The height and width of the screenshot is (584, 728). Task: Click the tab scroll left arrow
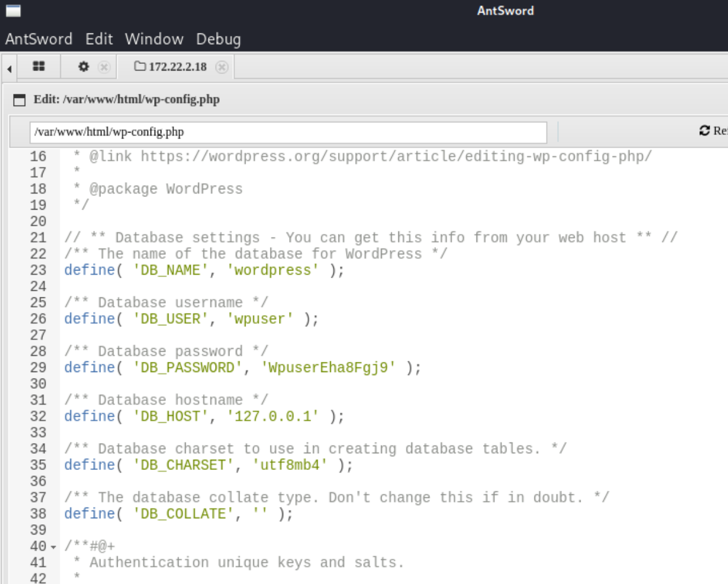click(9, 68)
